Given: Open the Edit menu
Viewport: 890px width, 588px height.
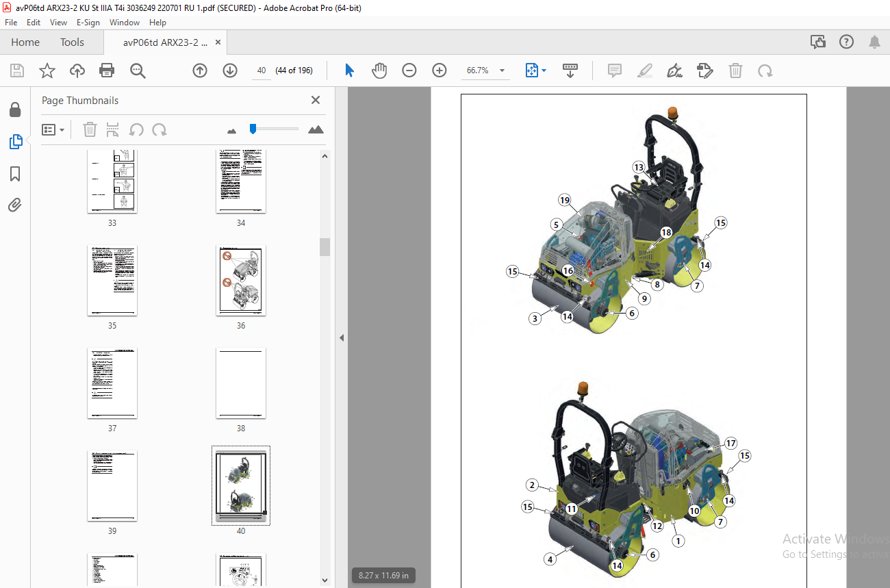Looking at the screenshot, I should pyautogui.click(x=34, y=23).
